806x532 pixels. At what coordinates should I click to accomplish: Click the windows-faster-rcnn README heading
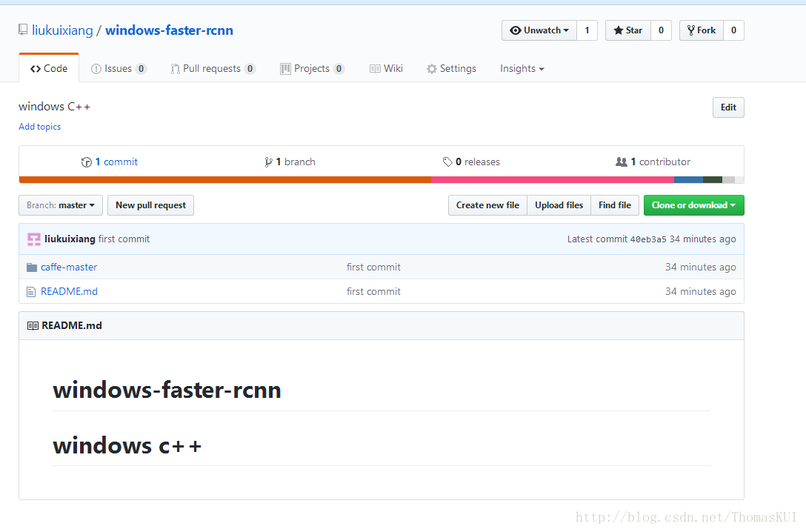click(x=167, y=390)
